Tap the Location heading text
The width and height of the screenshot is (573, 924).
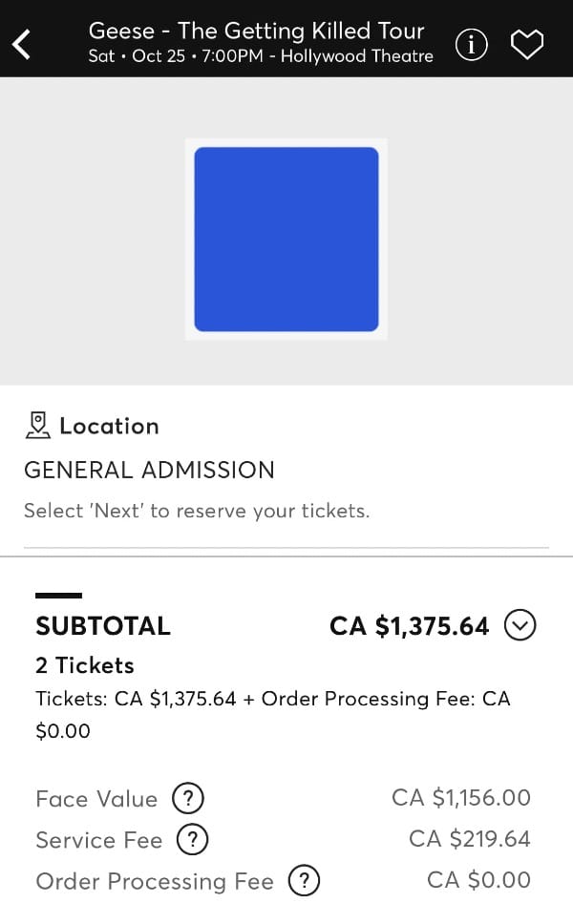109,426
